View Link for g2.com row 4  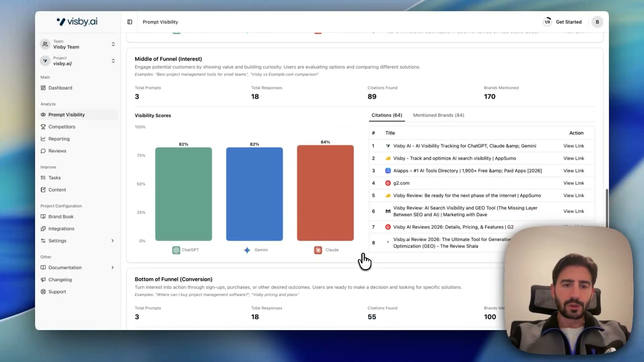pyautogui.click(x=574, y=183)
